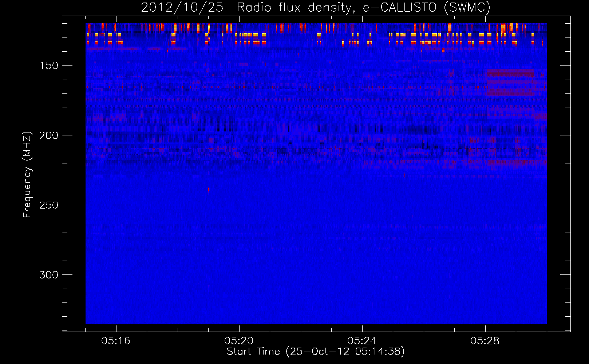Click the 'Frequency (MHZ)' axis title
The image size is (589, 364).
coord(27,174)
